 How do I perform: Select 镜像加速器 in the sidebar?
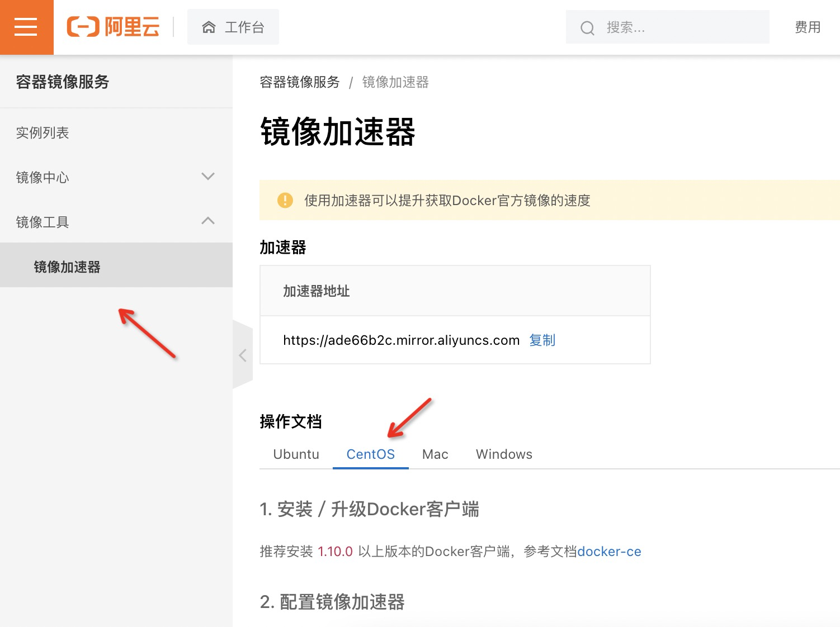(x=116, y=265)
